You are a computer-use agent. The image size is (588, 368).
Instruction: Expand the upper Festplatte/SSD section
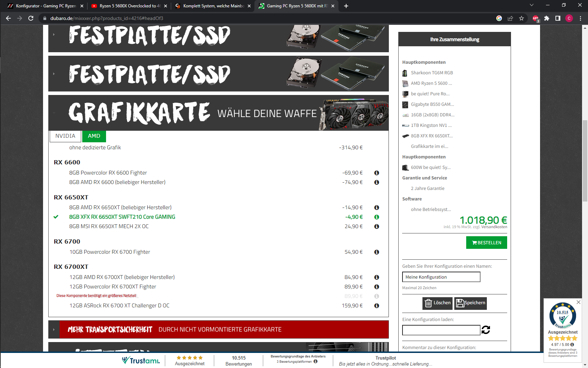click(x=218, y=38)
